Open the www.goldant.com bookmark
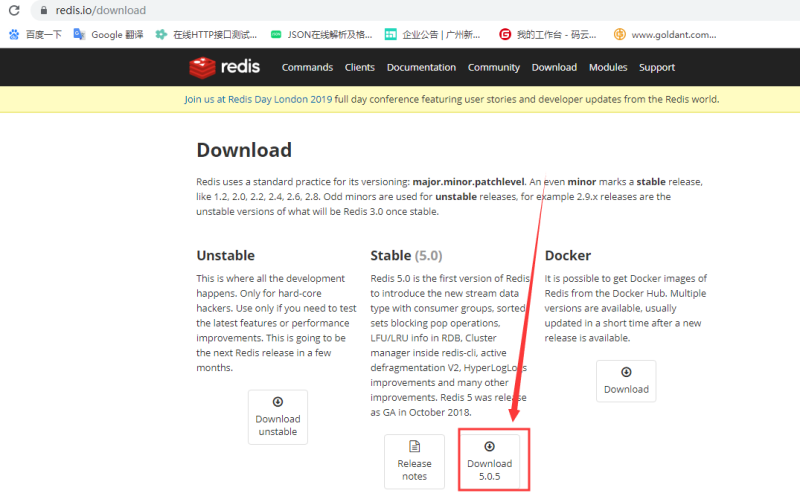 (665, 35)
